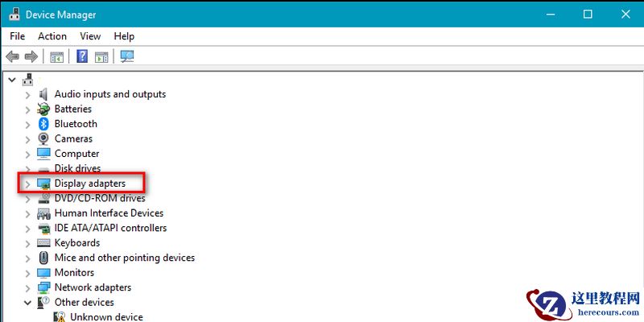Image resolution: width=644 pixels, height=322 pixels.
Task: Select the Keyboards label
Action: 77,243
